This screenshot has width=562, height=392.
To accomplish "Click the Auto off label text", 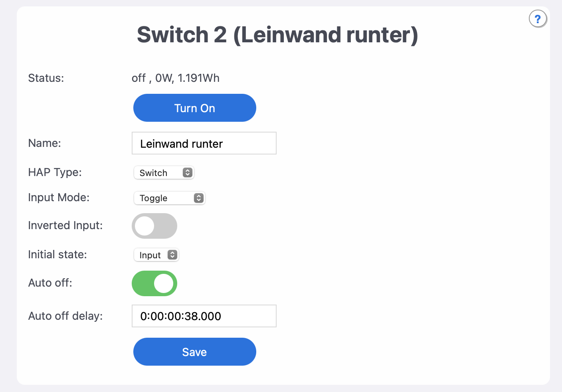I will pos(50,283).
